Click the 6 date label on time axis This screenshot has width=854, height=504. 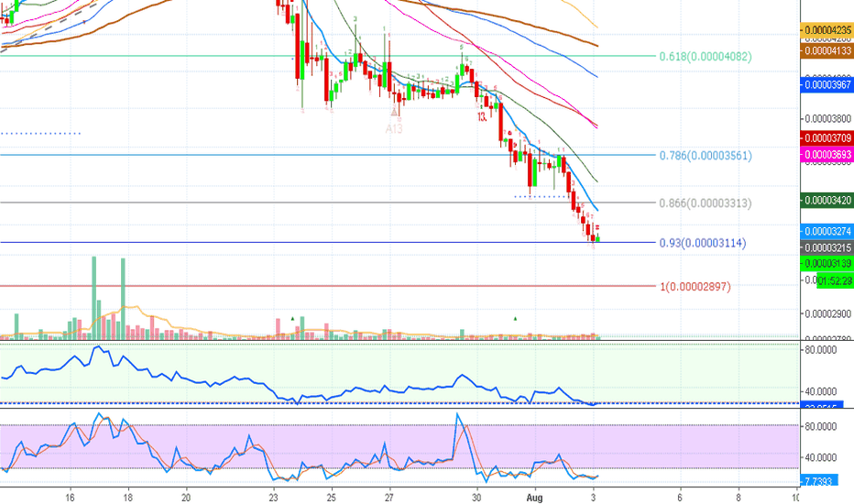click(680, 498)
